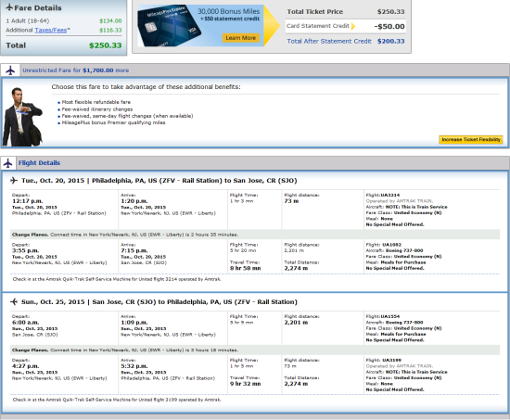
Task: Click Most flexible refundable fare bullet
Action: coord(96,102)
